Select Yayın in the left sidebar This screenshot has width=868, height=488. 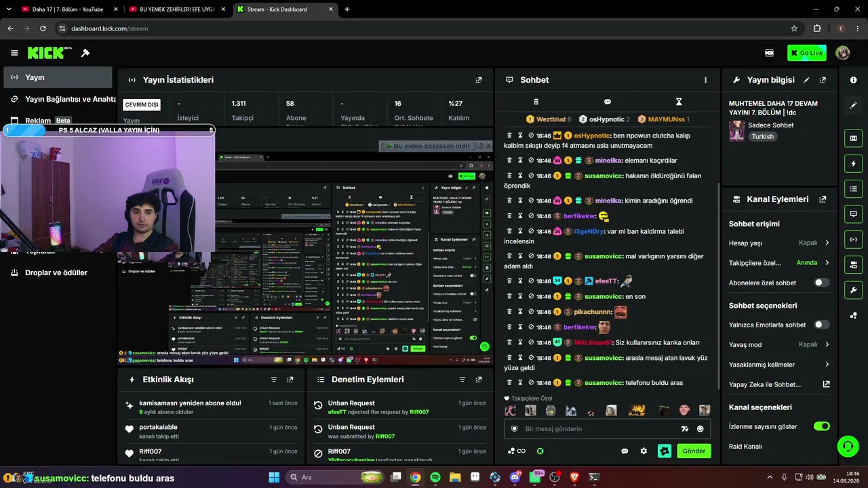pyautogui.click(x=58, y=77)
